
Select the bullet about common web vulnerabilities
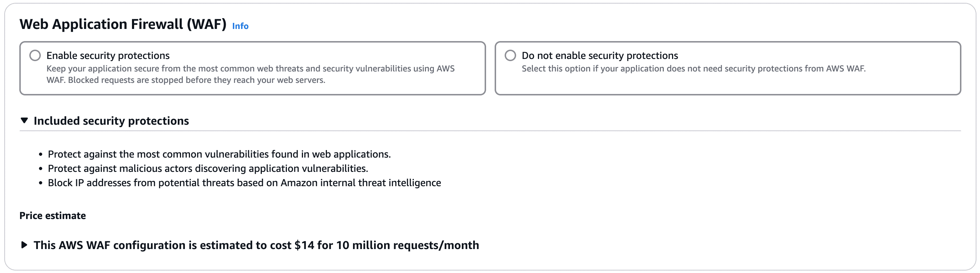click(x=219, y=154)
